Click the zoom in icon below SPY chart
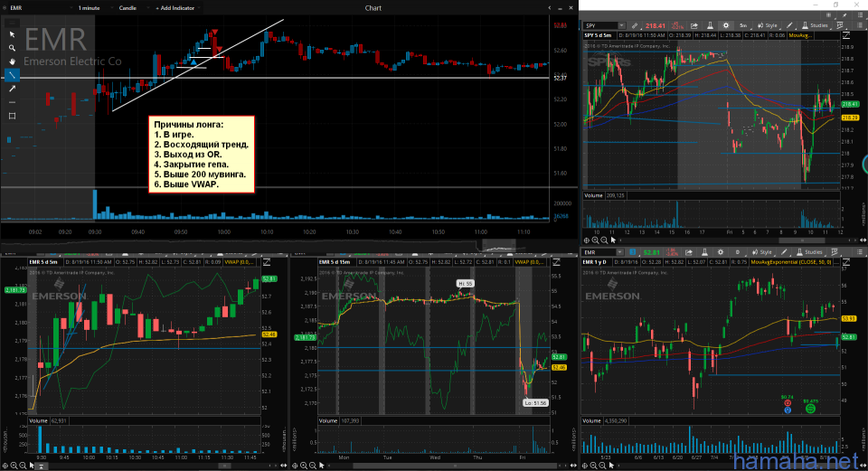The image size is (868, 471). (x=595, y=240)
